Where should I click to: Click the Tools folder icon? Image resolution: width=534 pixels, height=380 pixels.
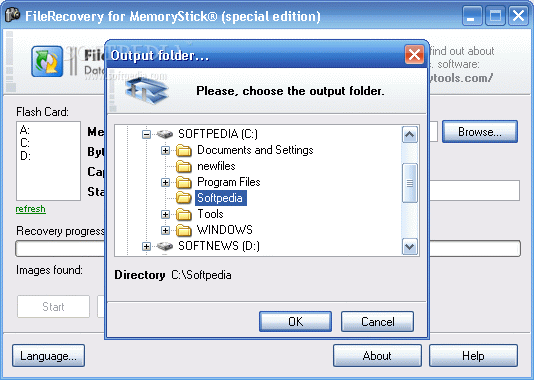[x=184, y=214]
